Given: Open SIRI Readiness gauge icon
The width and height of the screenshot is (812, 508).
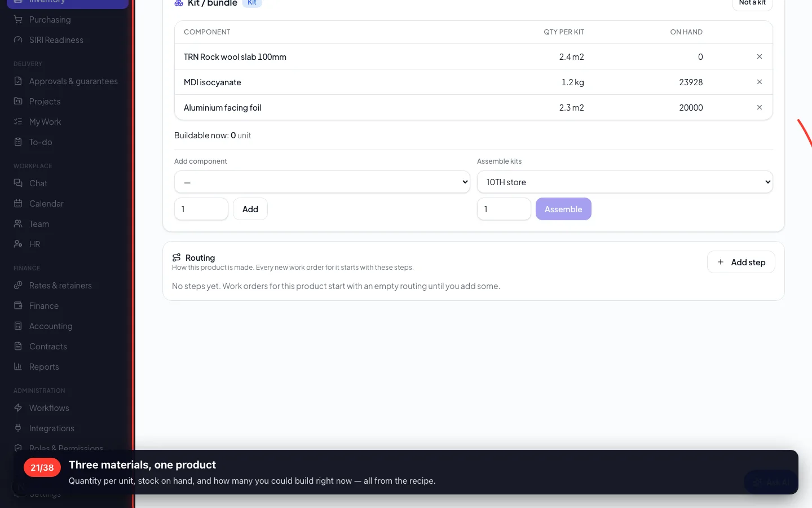Looking at the screenshot, I should (18, 40).
